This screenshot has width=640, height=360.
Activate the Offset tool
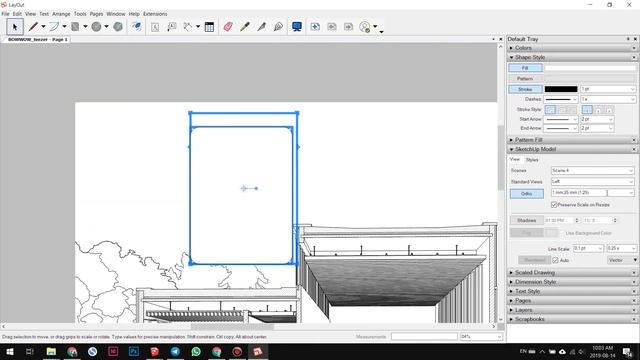pyautogui.click(x=136, y=27)
